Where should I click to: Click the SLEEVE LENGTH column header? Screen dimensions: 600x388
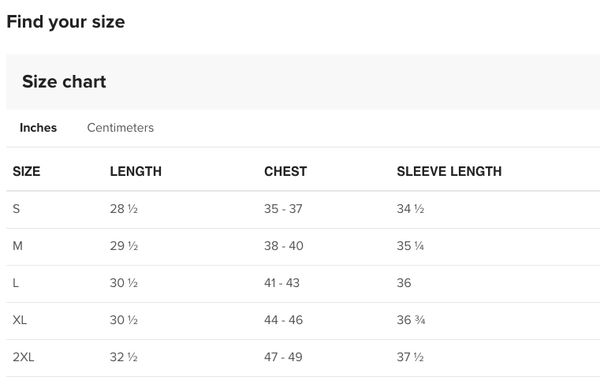pyautogui.click(x=449, y=171)
